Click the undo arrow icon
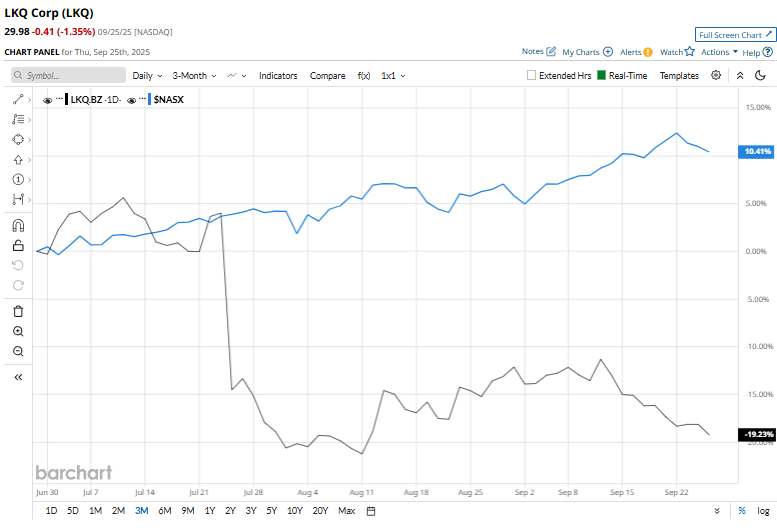Image resolution: width=777 pixels, height=528 pixels. (18, 265)
